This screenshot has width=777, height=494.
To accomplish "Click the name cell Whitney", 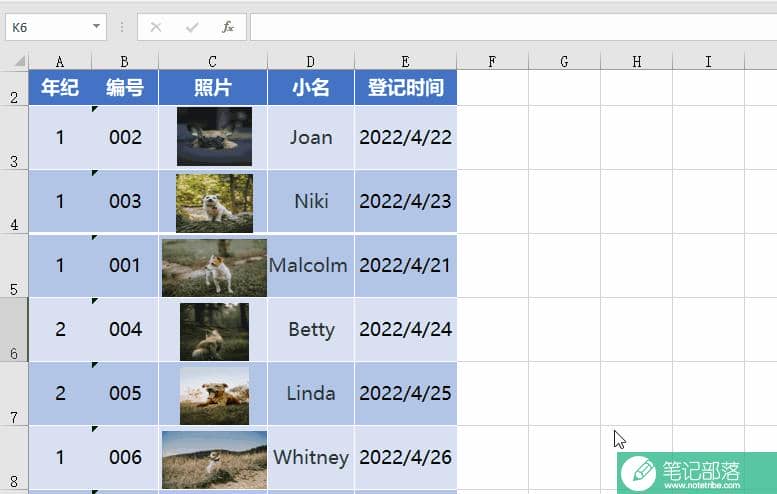I will 311,457.
